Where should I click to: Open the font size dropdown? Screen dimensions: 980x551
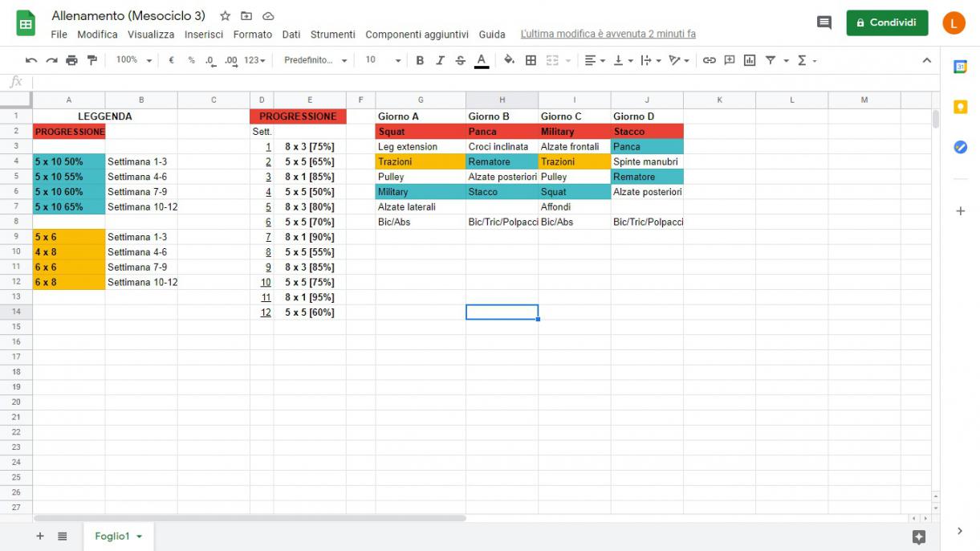pos(383,60)
